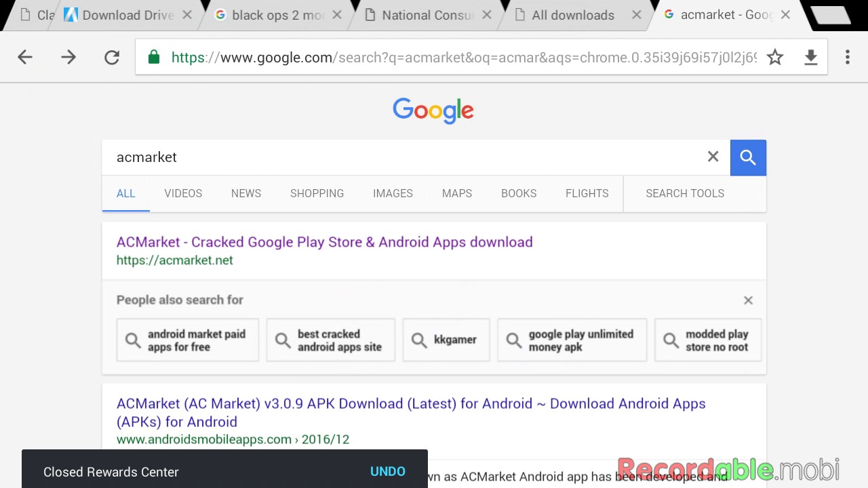Search modded play store no root suggestion
The image size is (868, 488).
click(708, 340)
